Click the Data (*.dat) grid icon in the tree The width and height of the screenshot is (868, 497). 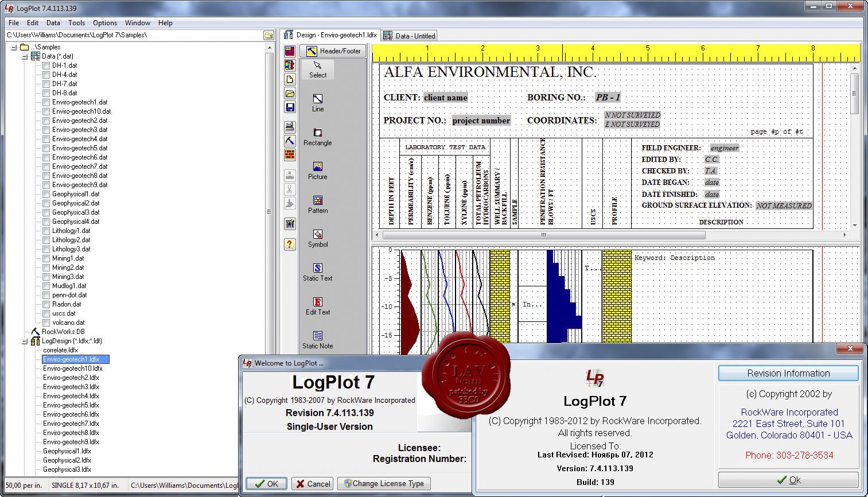coord(36,56)
